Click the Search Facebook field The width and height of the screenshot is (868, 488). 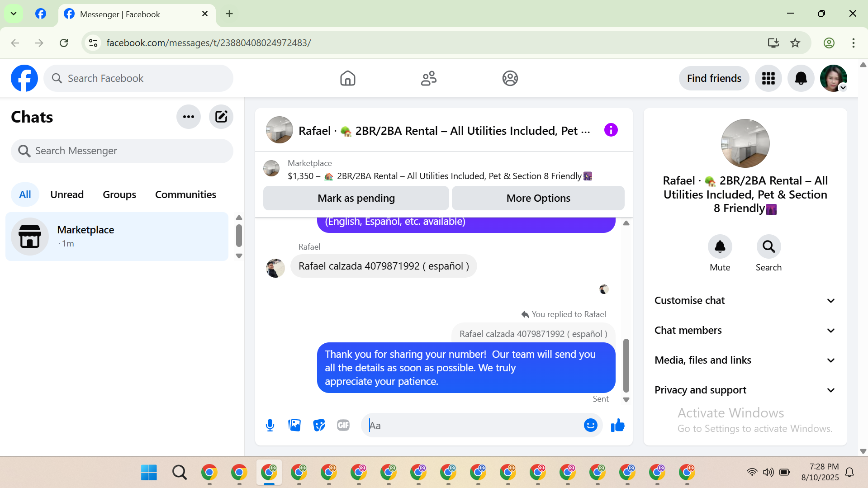tap(138, 78)
